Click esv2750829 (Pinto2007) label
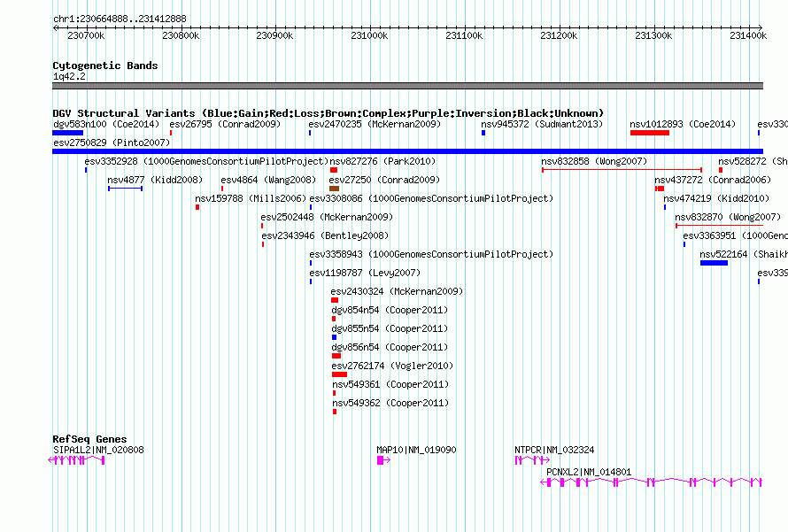Viewport: 788px width, 532px height. pyautogui.click(x=112, y=143)
